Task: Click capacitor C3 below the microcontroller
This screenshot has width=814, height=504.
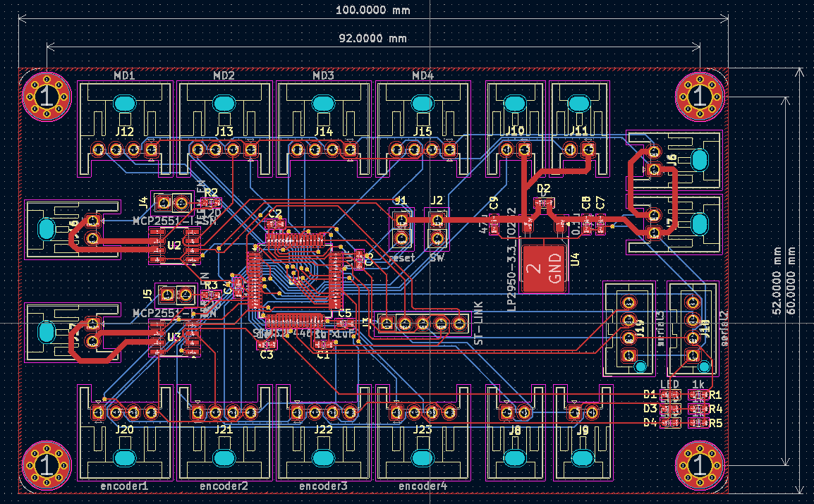Action: tap(266, 345)
